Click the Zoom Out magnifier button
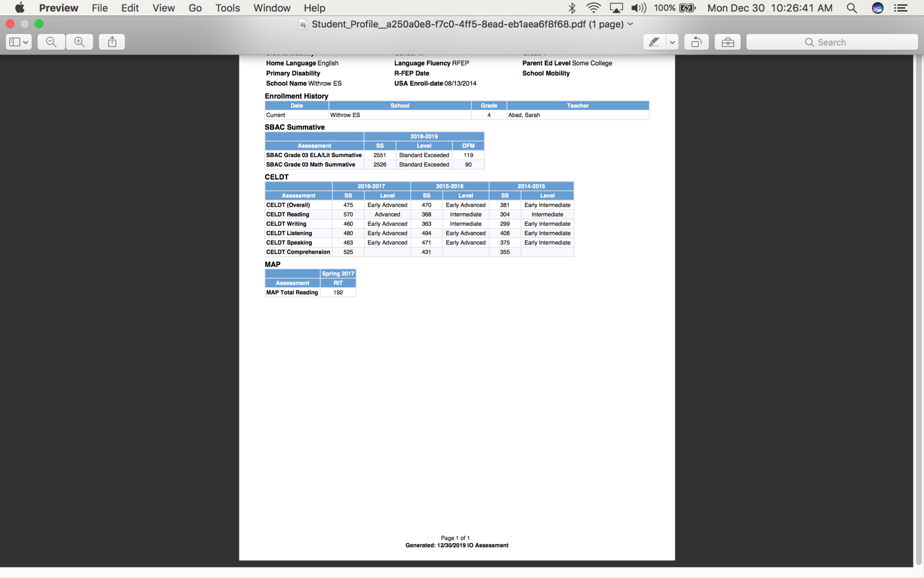The height and width of the screenshot is (578, 924). (x=51, y=42)
